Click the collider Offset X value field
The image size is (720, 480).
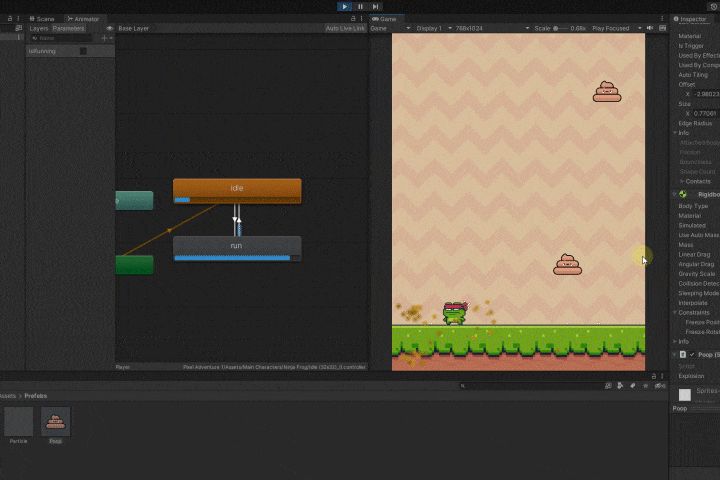tap(707, 94)
